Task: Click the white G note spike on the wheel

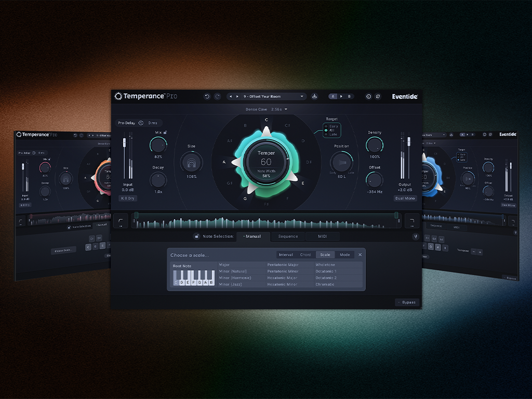Action: click(x=251, y=188)
